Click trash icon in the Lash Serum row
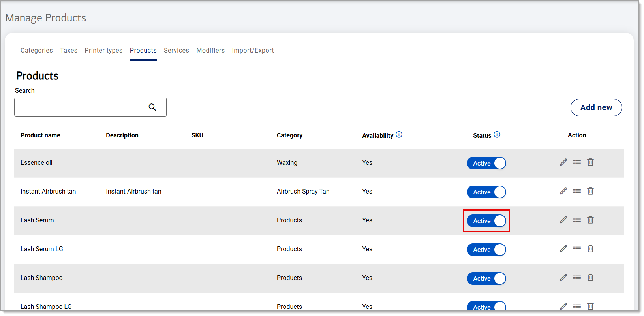The width and height of the screenshot is (644, 316). click(x=590, y=220)
